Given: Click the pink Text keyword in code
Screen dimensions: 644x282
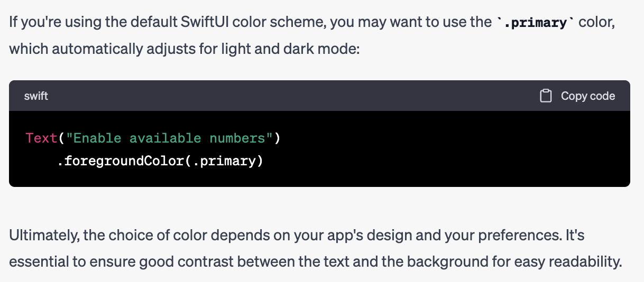Looking at the screenshot, I should (x=41, y=138).
